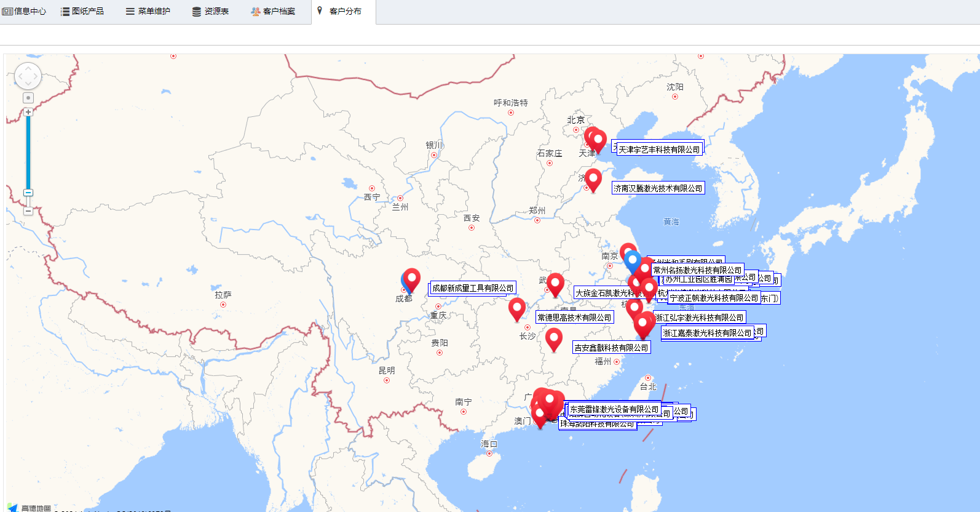
Task: Click the blue marker near Nanjing
Action: click(x=633, y=260)
